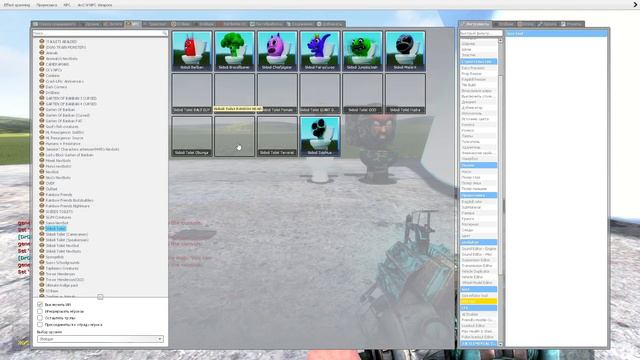Open the 'NPC' top menu

point(67,5)
